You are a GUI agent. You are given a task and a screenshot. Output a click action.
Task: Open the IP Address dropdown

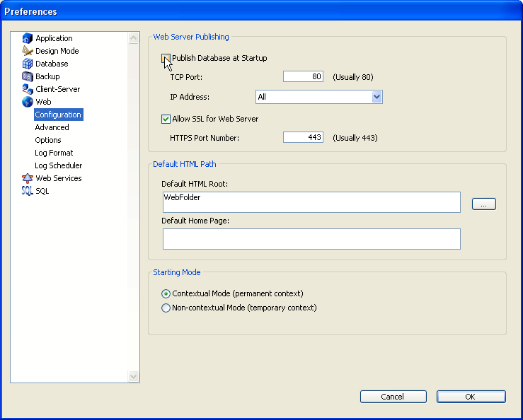(x=377, y=97)
